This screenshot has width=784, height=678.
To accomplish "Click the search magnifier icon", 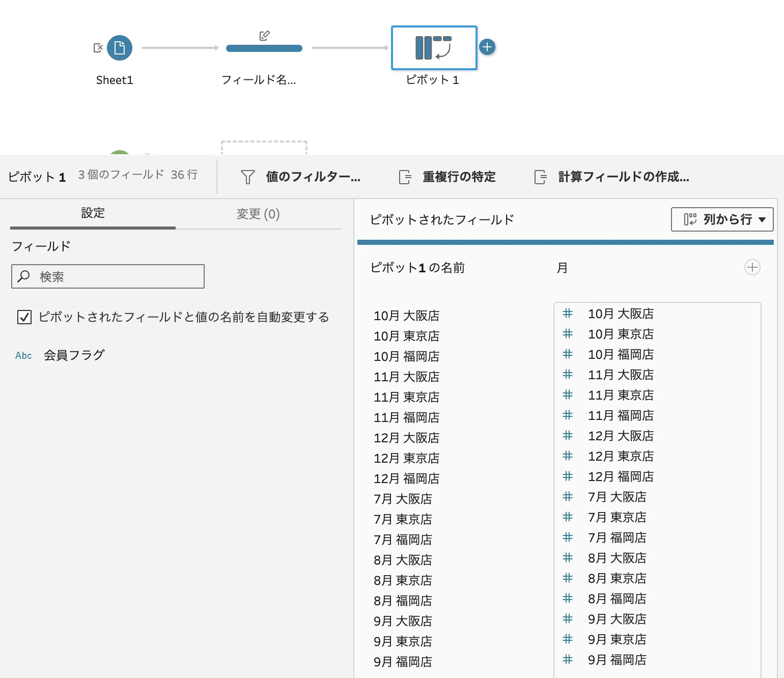I will pyautogui.click(x=23, y=276).
